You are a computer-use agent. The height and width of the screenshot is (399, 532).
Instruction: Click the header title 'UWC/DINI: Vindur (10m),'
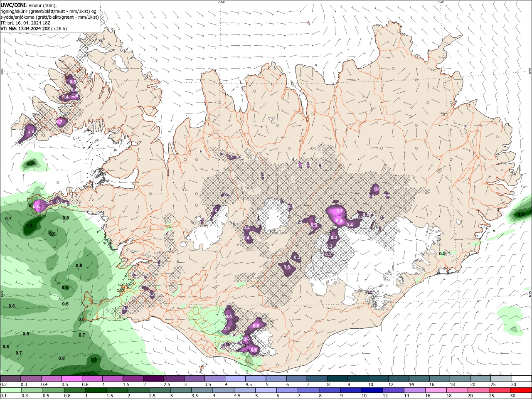28,5
